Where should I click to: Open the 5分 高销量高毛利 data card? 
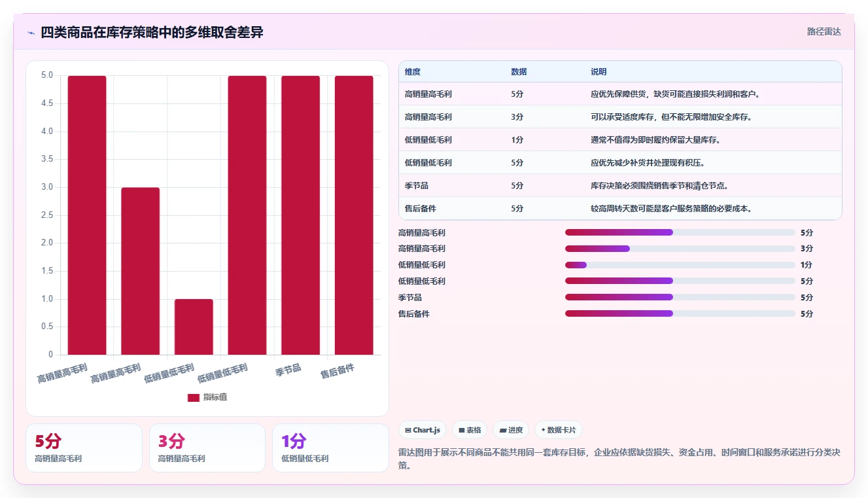click(84, 448)
